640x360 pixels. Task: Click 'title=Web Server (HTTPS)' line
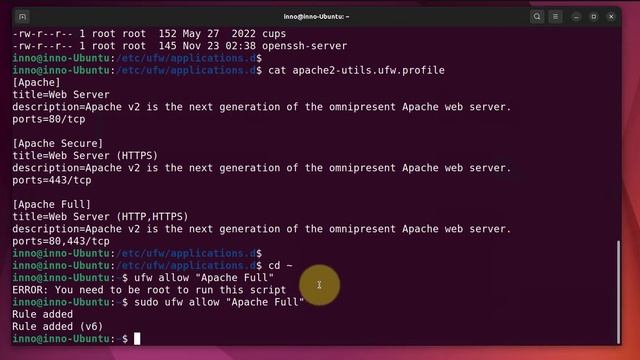(85, 156)
